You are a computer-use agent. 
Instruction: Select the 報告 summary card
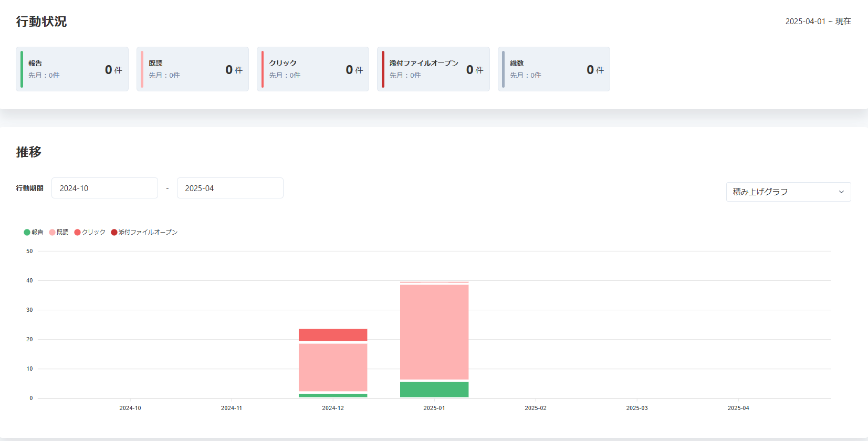[72, 69]
